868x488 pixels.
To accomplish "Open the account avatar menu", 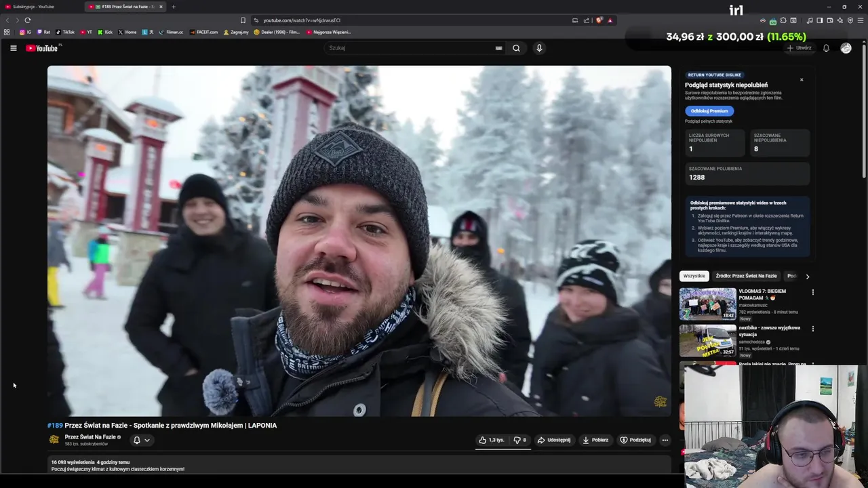I will 846,48.
